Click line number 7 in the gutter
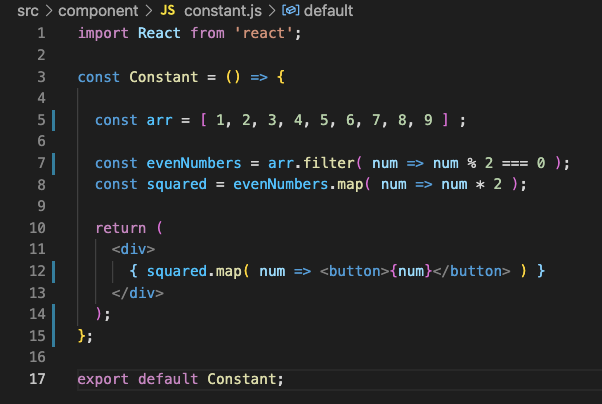This screenshot has height=404, width=602. pyautogui.click(x=41, y=163)
